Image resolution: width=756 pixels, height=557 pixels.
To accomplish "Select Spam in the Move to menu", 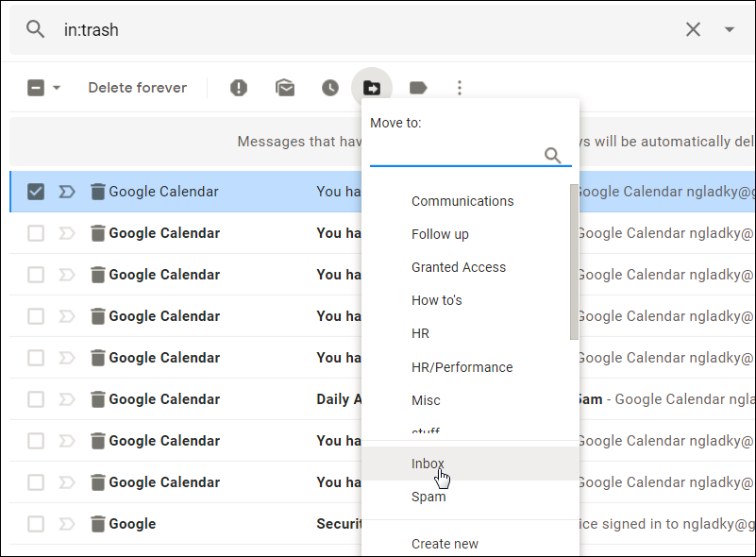I will [x=428, y=496].
